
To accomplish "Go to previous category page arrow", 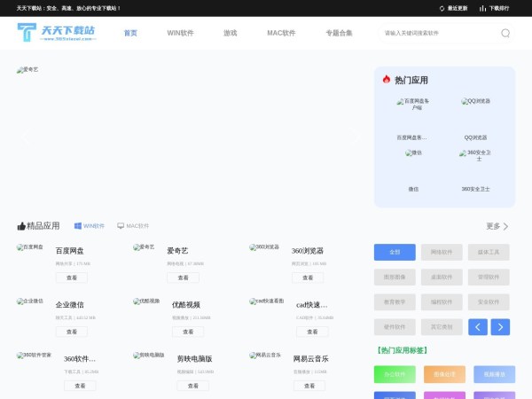I will 478,327.
